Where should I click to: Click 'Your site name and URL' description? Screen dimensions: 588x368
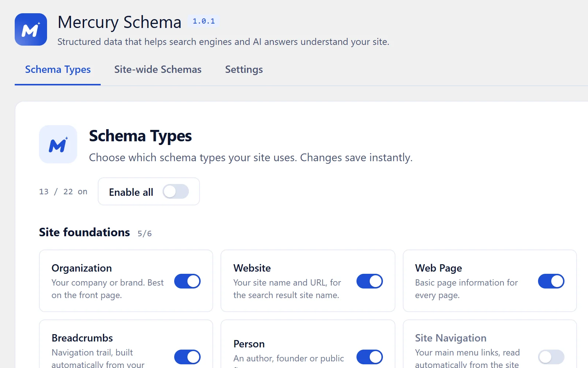click(287, 289)
